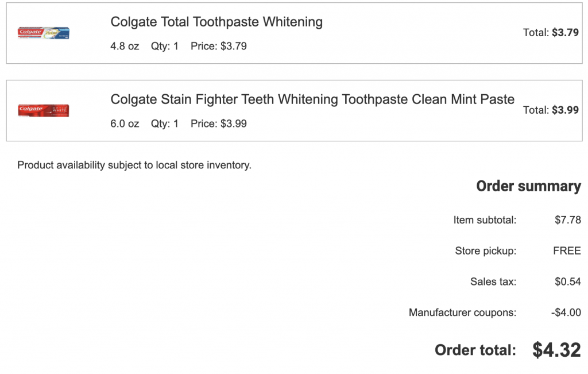Click the product availability notice text
Screen dimensions: 588x374
point(134,165)
